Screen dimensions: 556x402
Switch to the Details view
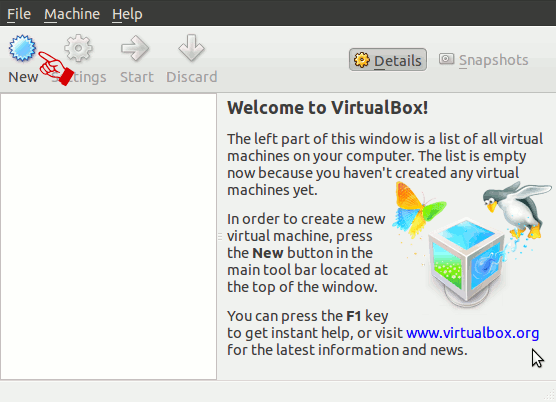(388, 60)
